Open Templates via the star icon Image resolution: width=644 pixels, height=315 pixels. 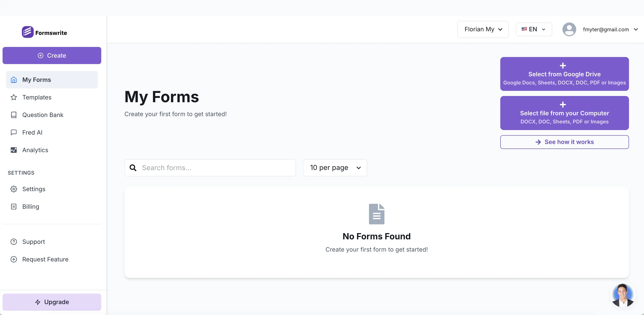tap(14, 97)
